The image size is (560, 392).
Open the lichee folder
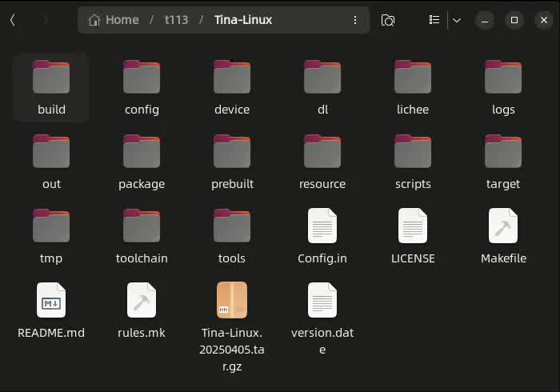pyautogui.click(x=413, y=78)
